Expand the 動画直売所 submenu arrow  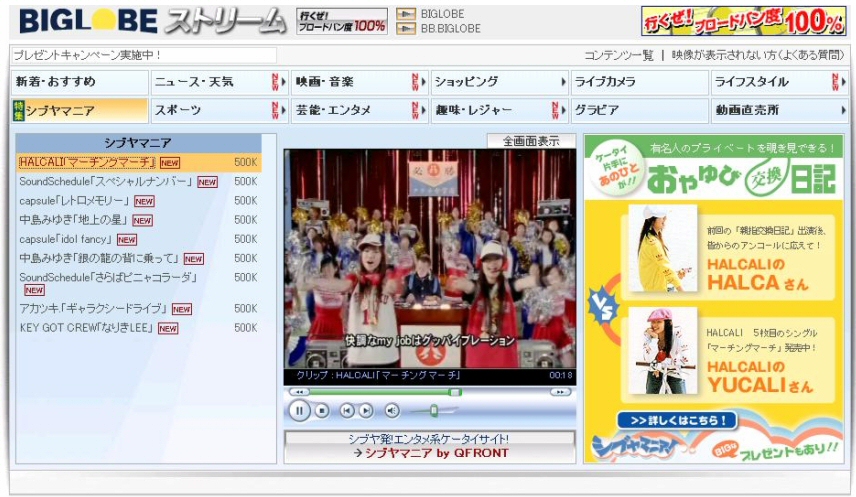[x=843, y=110]
